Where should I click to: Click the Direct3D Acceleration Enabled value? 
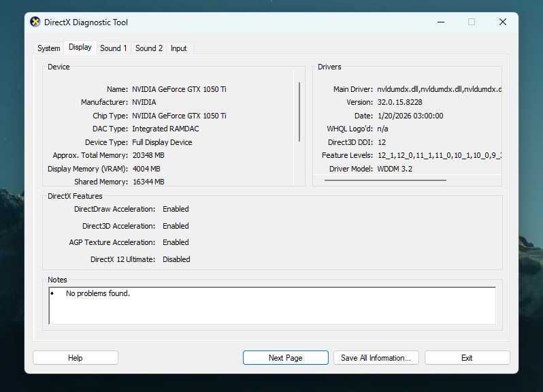(176, 226)
